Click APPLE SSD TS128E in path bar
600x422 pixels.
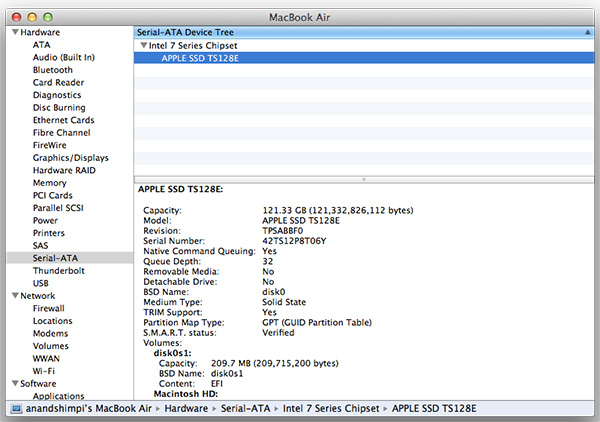434,409
